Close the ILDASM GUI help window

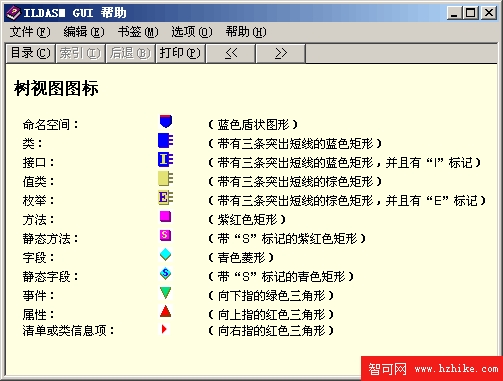(489, 13)
